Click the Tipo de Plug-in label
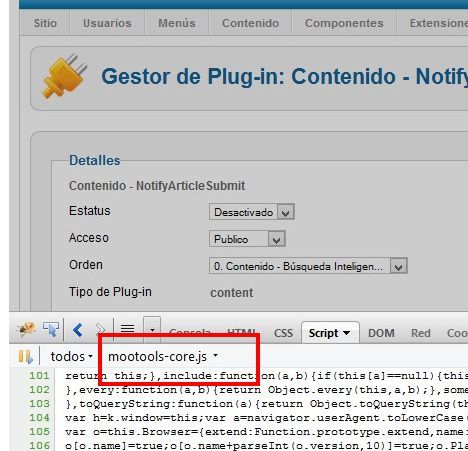This screenshot has width=468, height=451. click(110, 292)
